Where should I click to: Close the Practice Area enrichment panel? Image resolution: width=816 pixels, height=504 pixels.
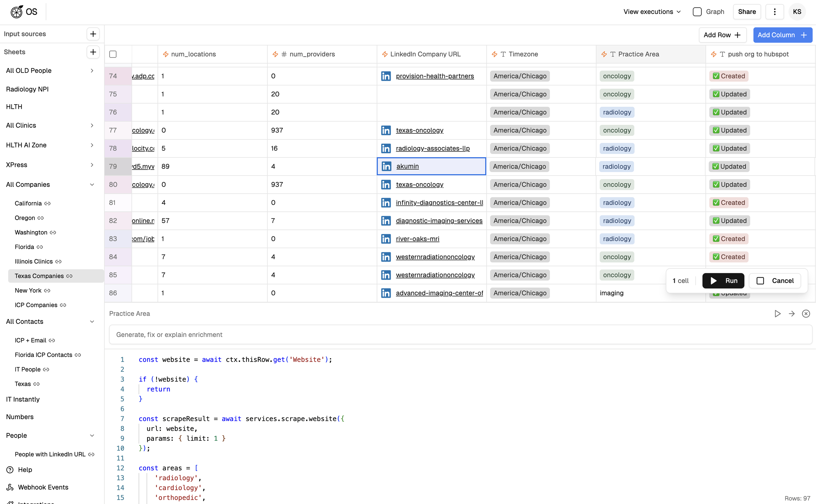pyautogui.click(x=806, y=314)
